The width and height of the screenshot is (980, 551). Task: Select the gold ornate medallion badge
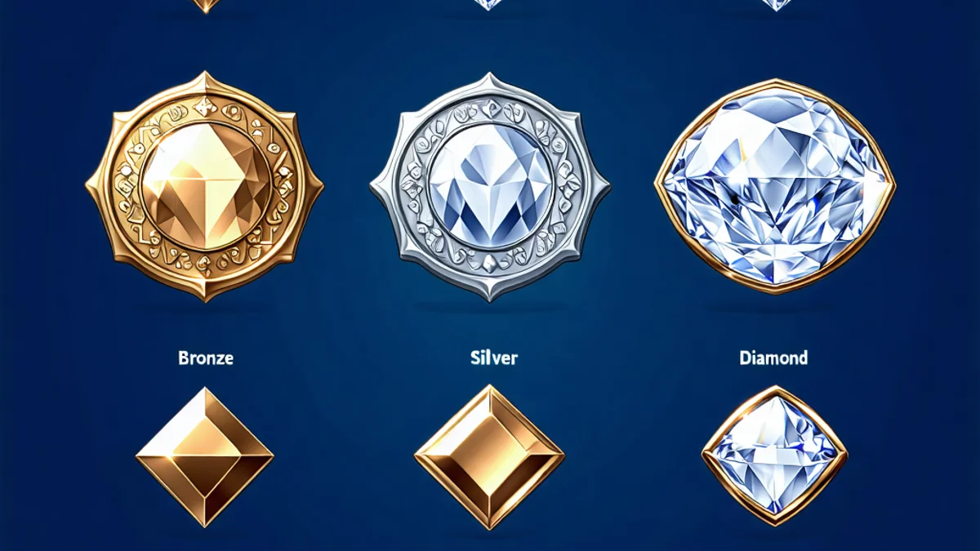(204, 186)
